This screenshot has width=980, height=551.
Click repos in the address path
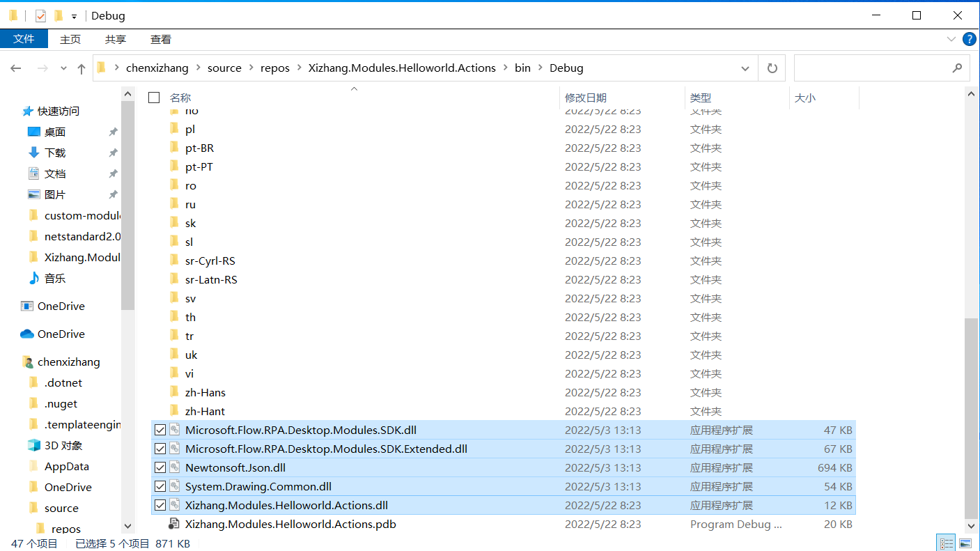coord(275,68)
